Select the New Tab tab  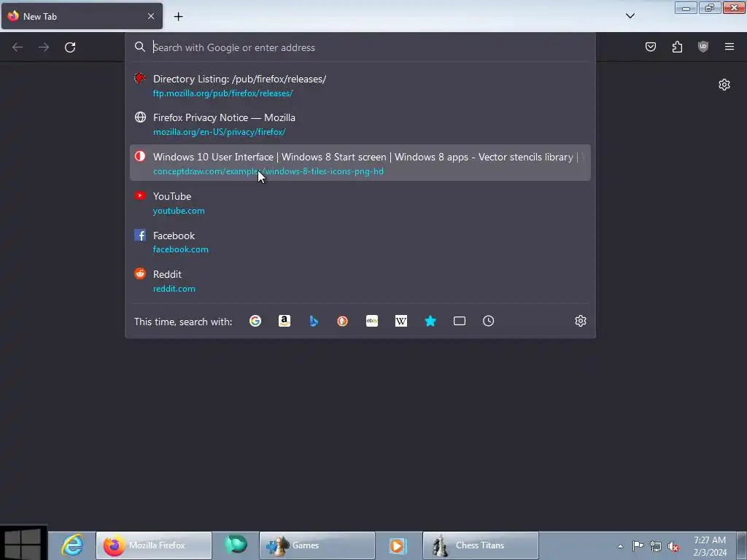point(82,16)
